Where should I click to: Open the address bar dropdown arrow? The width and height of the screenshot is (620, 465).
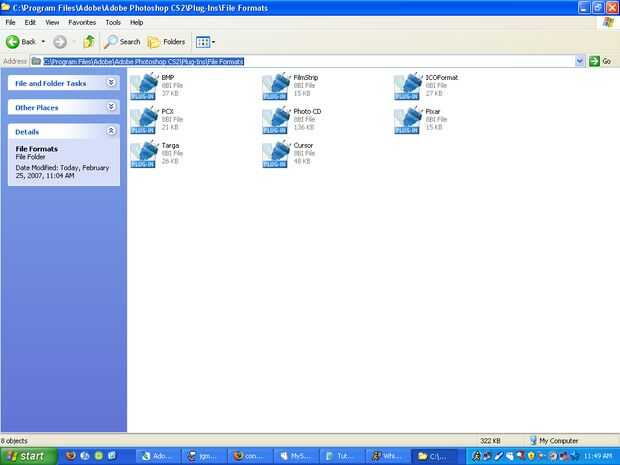click(580, 61)
